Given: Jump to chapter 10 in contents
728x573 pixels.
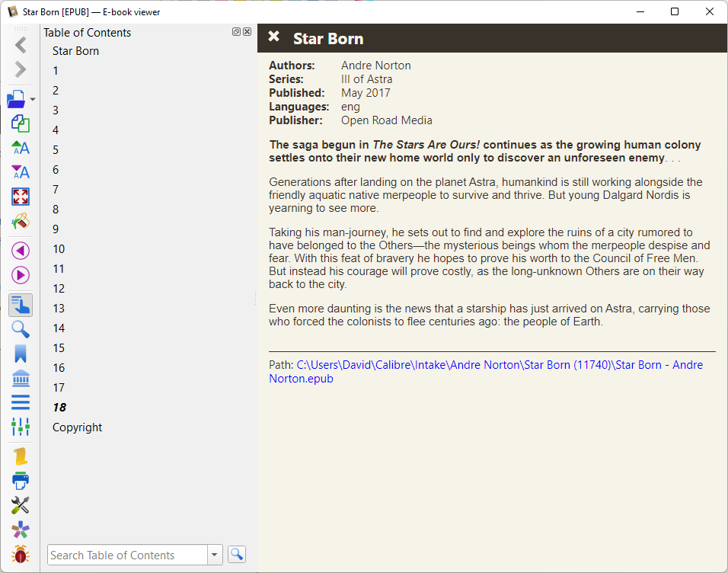Looking at the screenshot, I should pos(59,249).
